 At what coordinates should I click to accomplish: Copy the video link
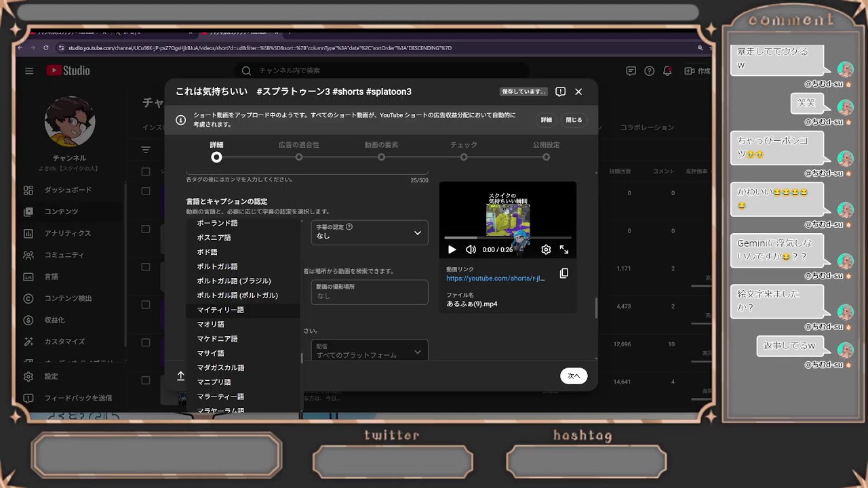tap(564, 273)
